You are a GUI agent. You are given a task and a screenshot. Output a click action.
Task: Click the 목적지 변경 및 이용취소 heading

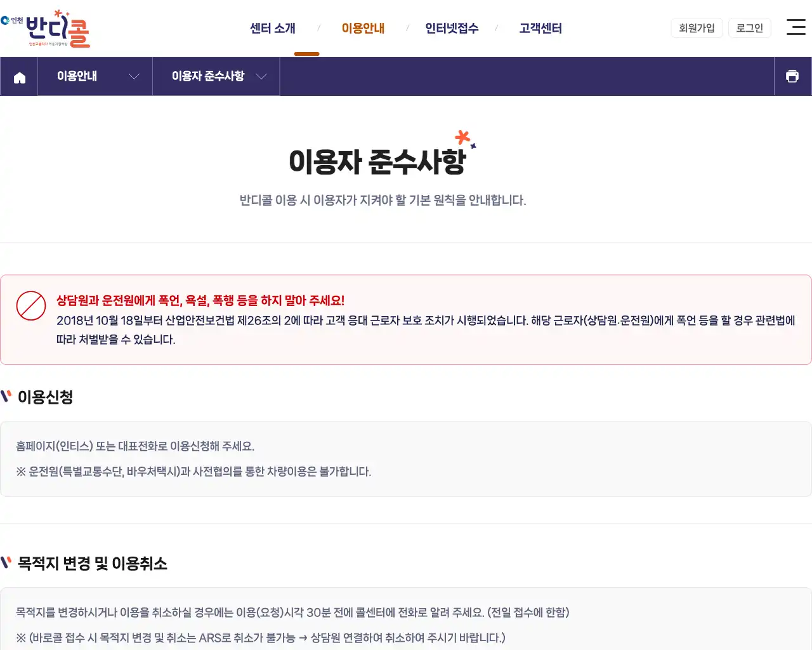click(x=92, y=564)
